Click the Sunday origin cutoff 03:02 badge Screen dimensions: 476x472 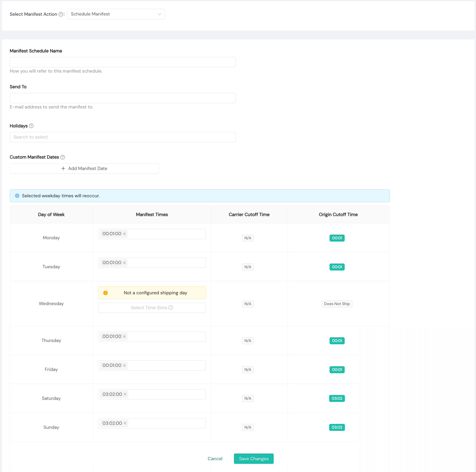[337, 427]
